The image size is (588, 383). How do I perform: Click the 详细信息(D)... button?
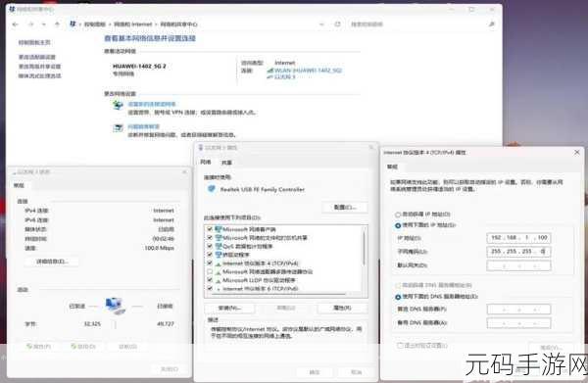(52, 262)
